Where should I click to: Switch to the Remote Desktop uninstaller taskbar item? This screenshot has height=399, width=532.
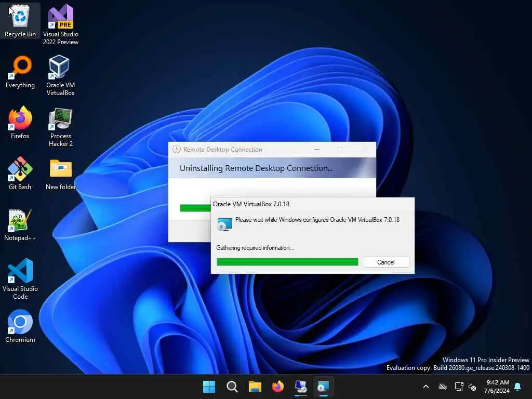301,387
